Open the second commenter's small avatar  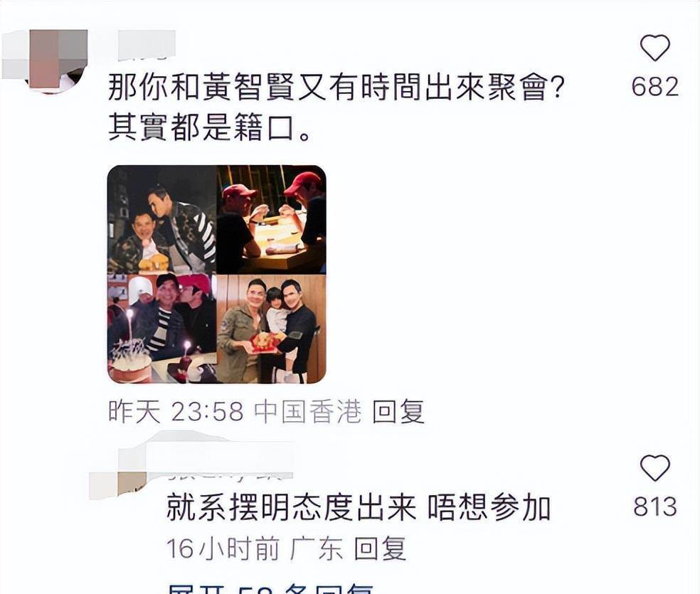118,484
